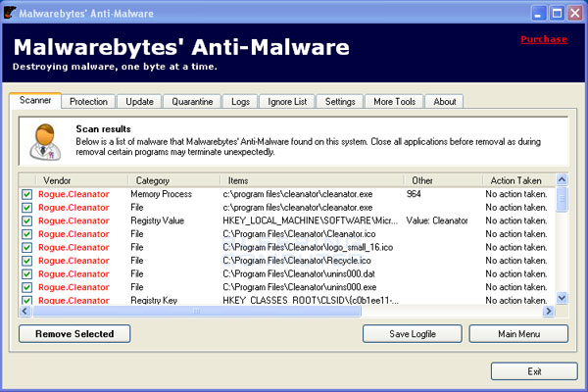
Task: Maximize the Malwarebytes window
Action: 557,14
